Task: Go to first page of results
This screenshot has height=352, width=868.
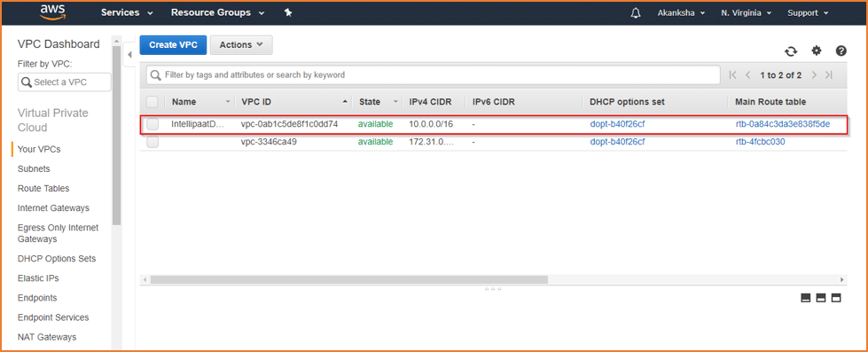Action: [733, 74]
